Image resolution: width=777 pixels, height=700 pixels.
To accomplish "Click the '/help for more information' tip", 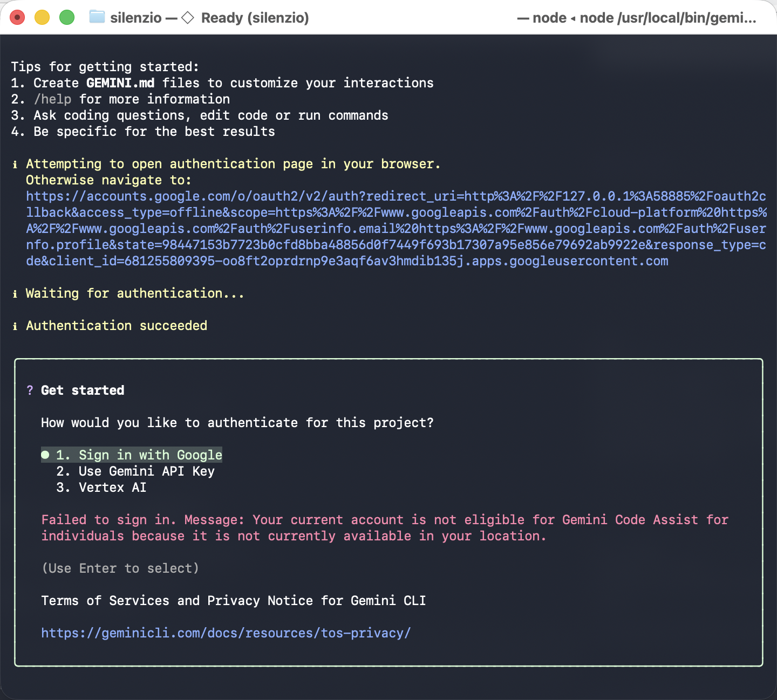I will [x=120, y=99].
